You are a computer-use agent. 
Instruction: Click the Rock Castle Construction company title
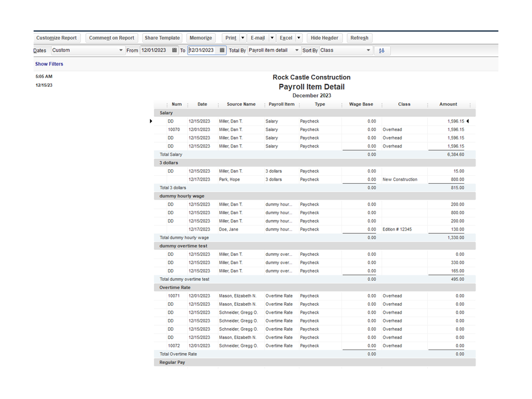click(x=312, y=77)
